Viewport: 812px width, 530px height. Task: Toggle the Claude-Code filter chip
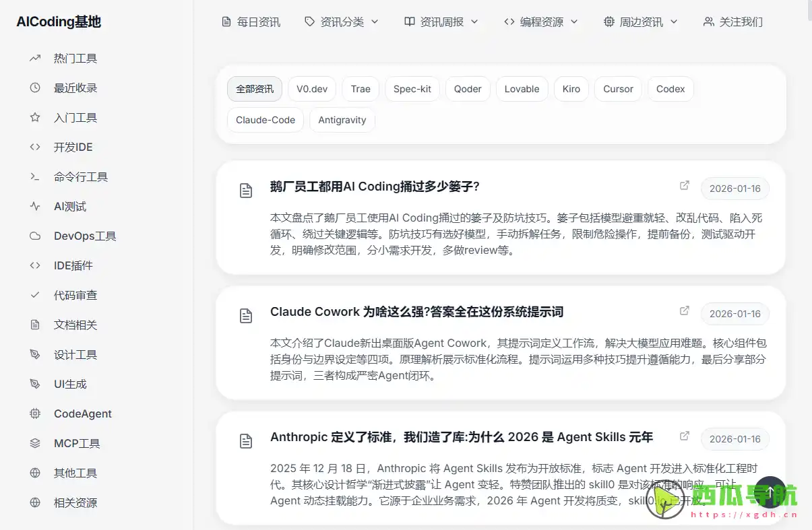tap(265, 120)
